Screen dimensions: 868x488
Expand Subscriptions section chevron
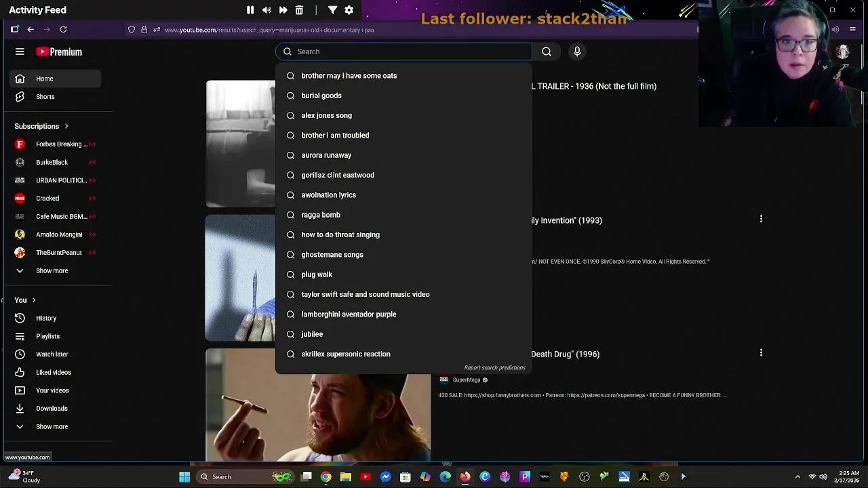(x=66, y=126)
